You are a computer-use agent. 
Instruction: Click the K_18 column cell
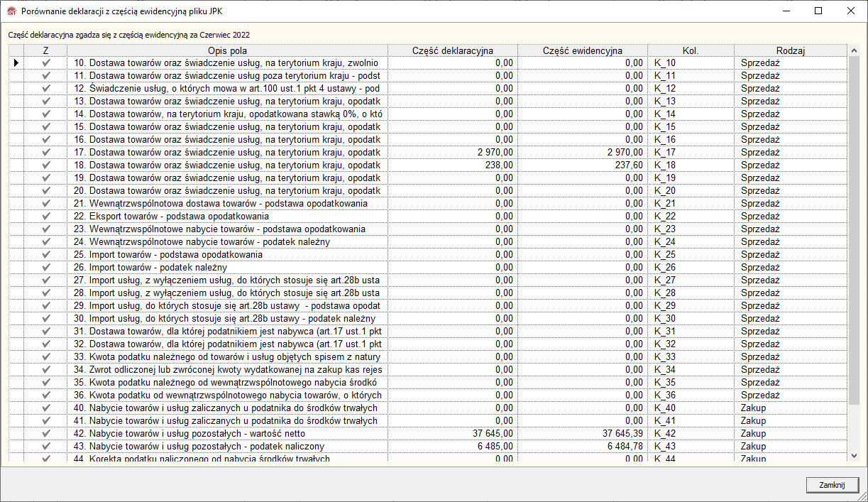[691, 165]
